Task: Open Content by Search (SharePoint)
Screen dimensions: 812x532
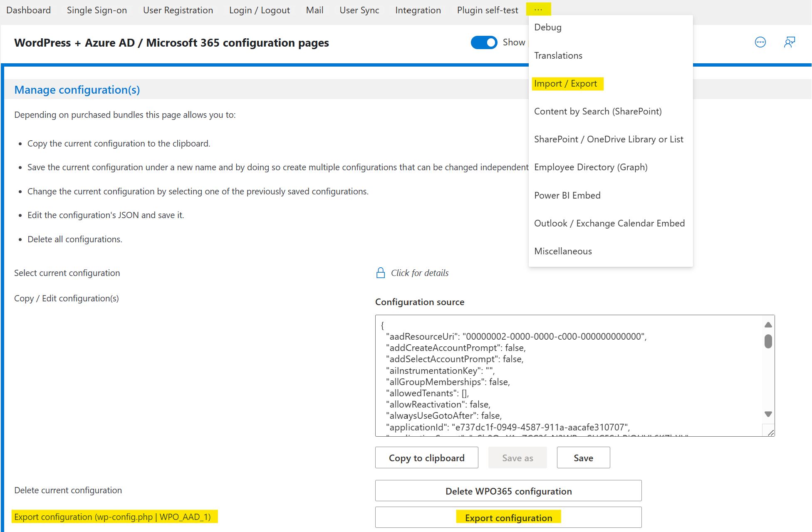Action: 598,111
